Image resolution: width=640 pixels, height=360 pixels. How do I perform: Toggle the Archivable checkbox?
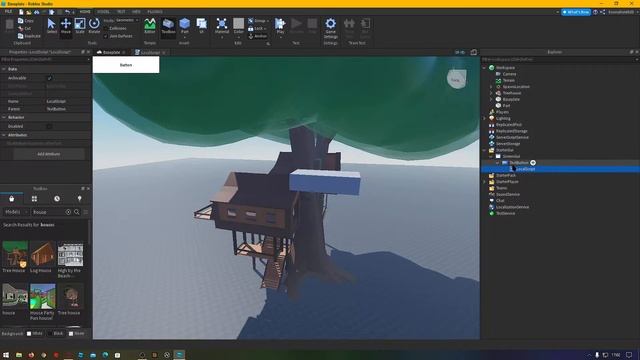point(50,78)
